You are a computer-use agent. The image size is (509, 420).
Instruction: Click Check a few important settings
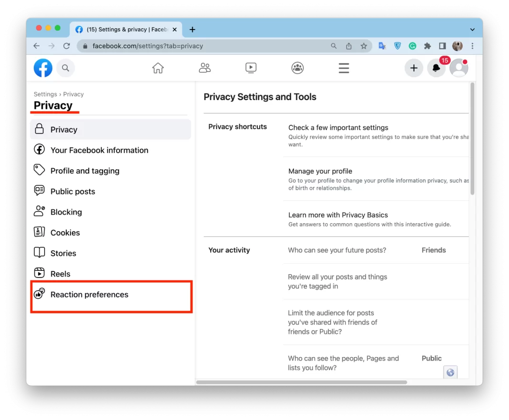tap(338, 128)
